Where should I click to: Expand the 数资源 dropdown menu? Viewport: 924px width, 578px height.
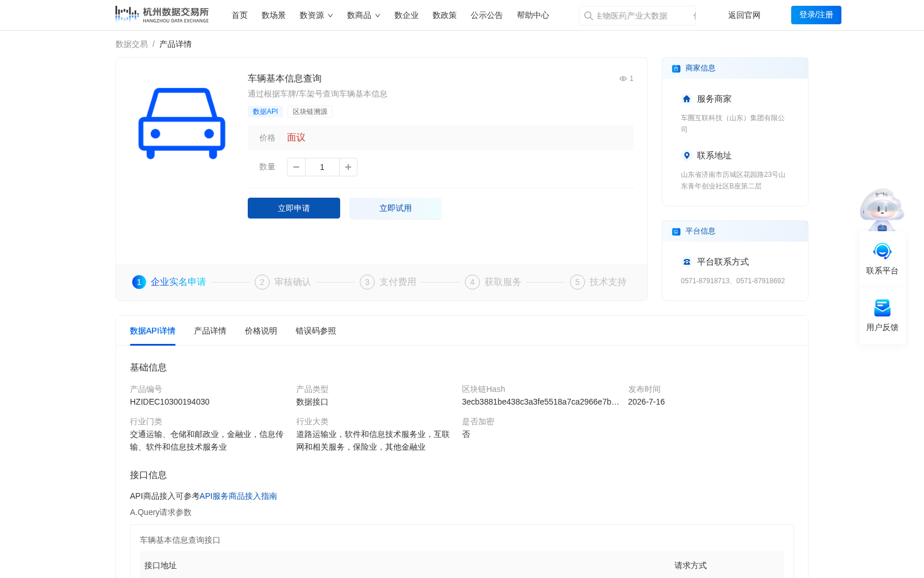click(x=316, y=15)
